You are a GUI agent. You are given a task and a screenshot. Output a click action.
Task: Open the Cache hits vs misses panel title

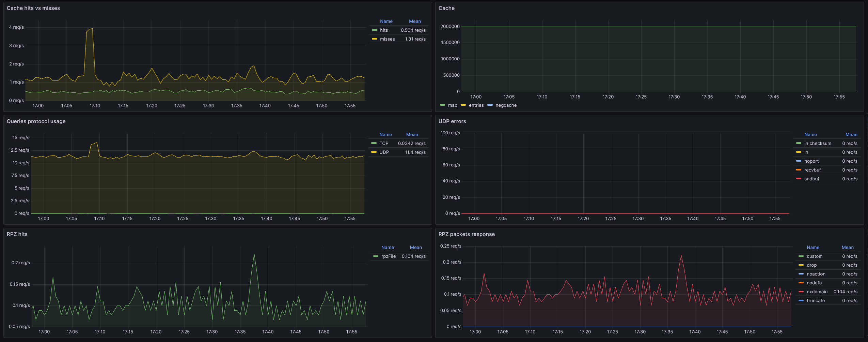tap(33, 8)
